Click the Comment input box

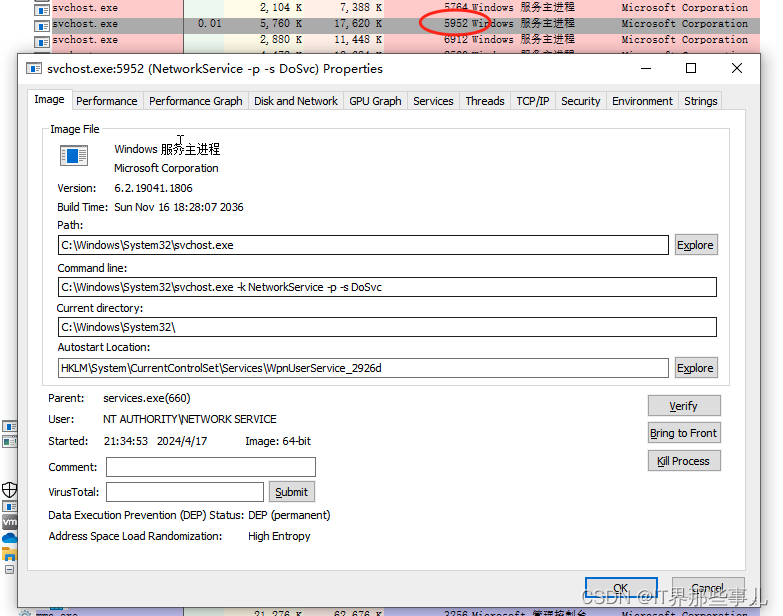click(211, 467)
